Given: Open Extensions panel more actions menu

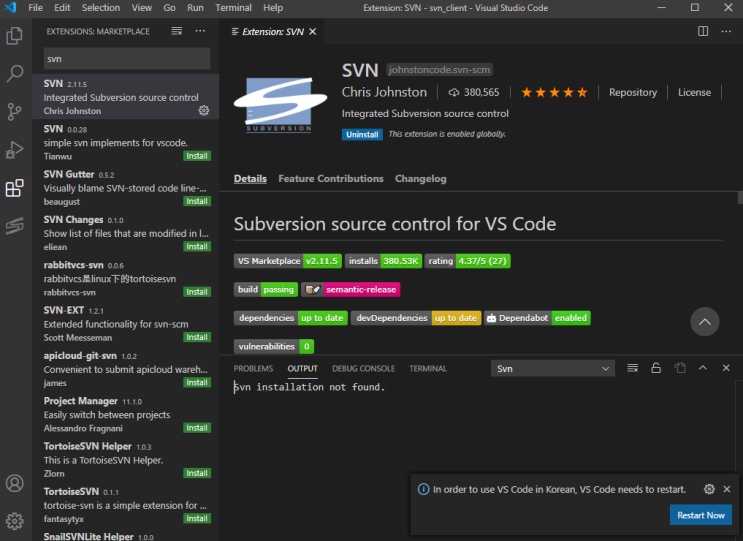Looking at the screenshot, I should tap(200, 31).
